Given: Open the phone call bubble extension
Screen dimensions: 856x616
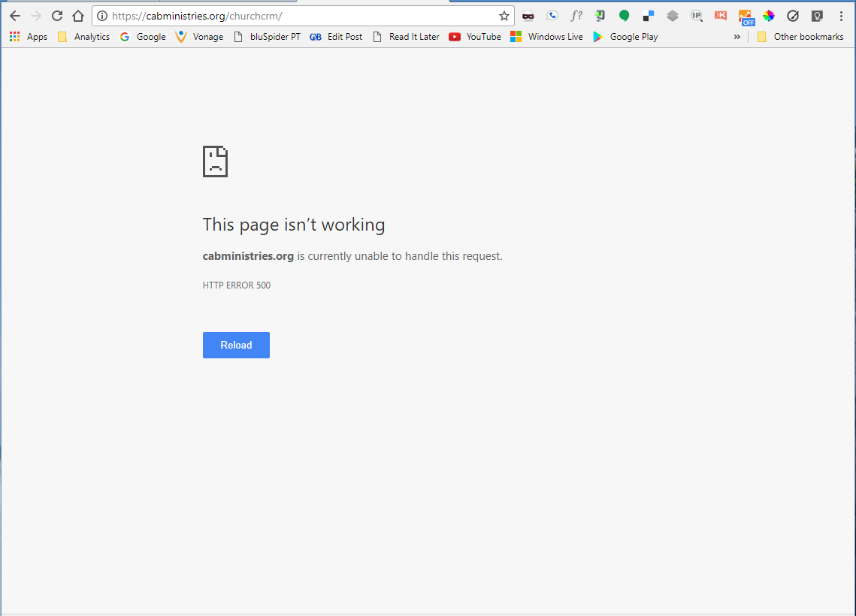Looking at the screenshot, I should point(552,16).
